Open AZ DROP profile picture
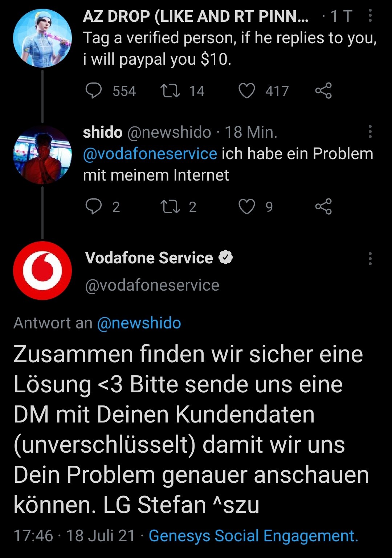This screenshot has height=558, width=392. [42, 39]
